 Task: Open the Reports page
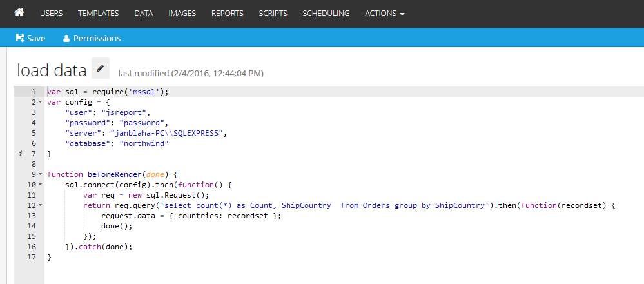coord(227,13)
